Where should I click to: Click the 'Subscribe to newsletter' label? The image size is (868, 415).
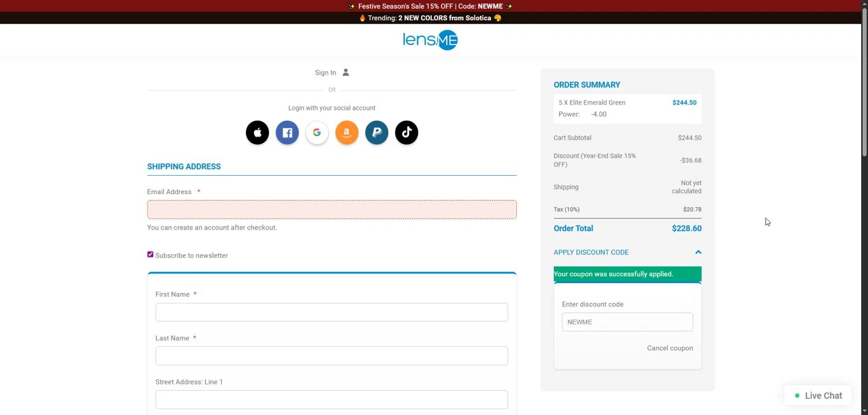[192, 255]
